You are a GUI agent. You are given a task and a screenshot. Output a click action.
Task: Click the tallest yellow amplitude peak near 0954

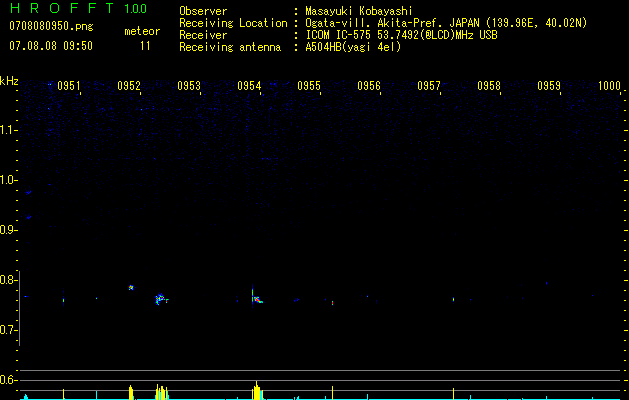(257, 390)
